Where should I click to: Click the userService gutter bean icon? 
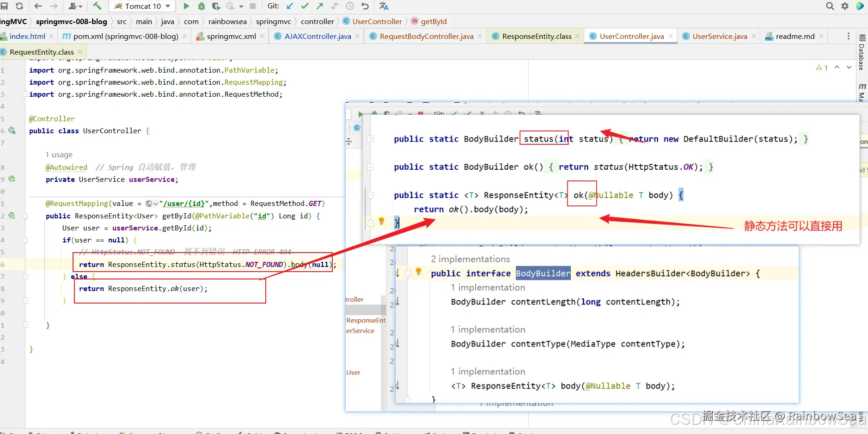coord(12,179)
